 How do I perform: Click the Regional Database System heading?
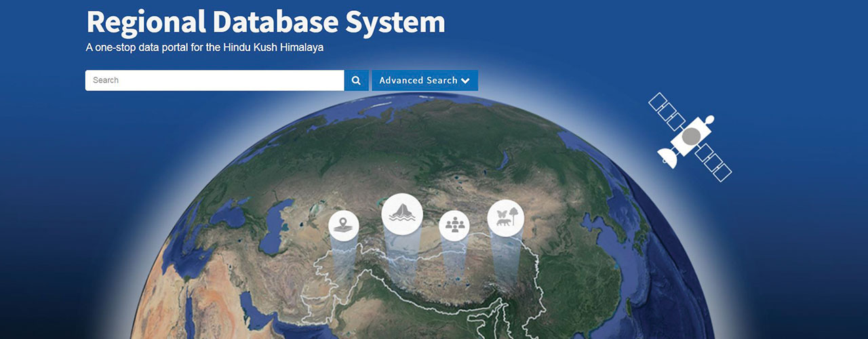(266, 21)
